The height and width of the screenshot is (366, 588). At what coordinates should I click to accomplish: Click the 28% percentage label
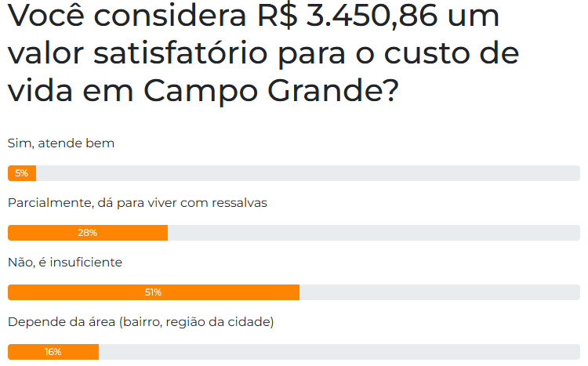[x=87, y=233]
